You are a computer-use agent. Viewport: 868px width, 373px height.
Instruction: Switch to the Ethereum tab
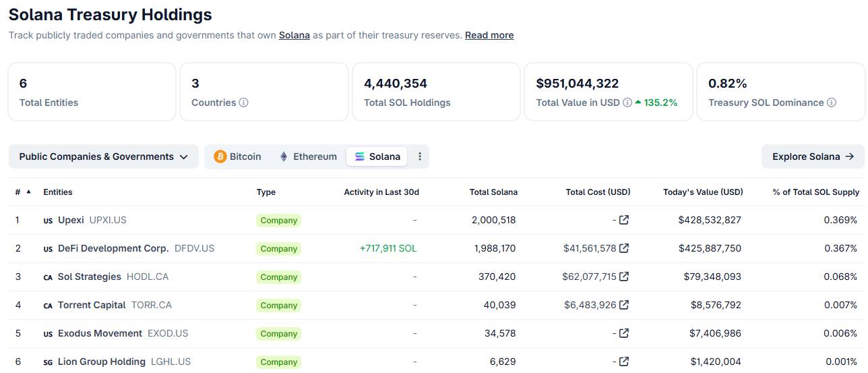(x=308, y=156)
